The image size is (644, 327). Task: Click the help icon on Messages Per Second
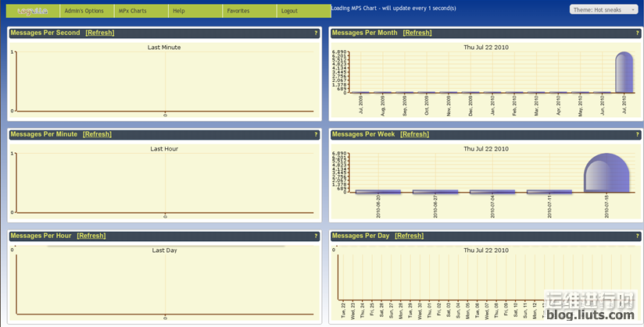pyautogui.click(x=316, y=34)
